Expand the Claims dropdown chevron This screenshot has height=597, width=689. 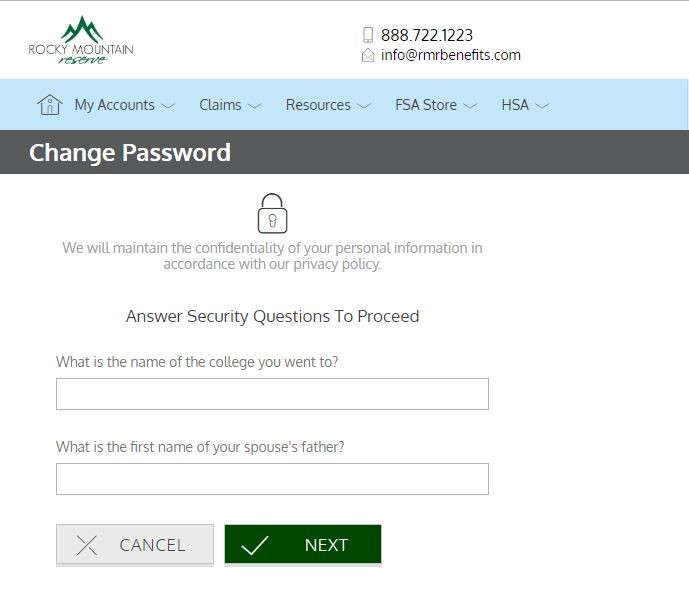click(x=254, y=105)
